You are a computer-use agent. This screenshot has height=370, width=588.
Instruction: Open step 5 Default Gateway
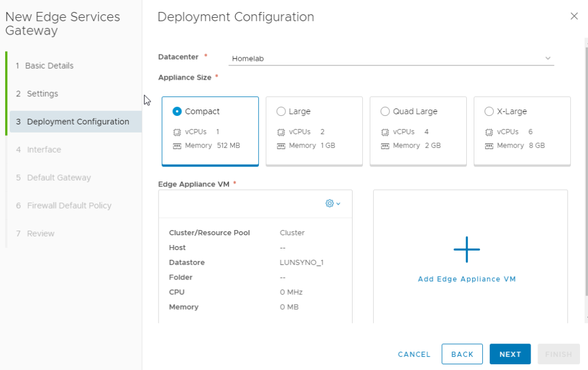53,177
